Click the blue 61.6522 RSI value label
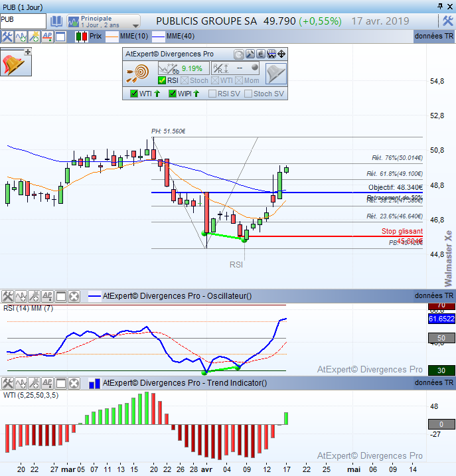456x476 pixels. click(441, 319)
